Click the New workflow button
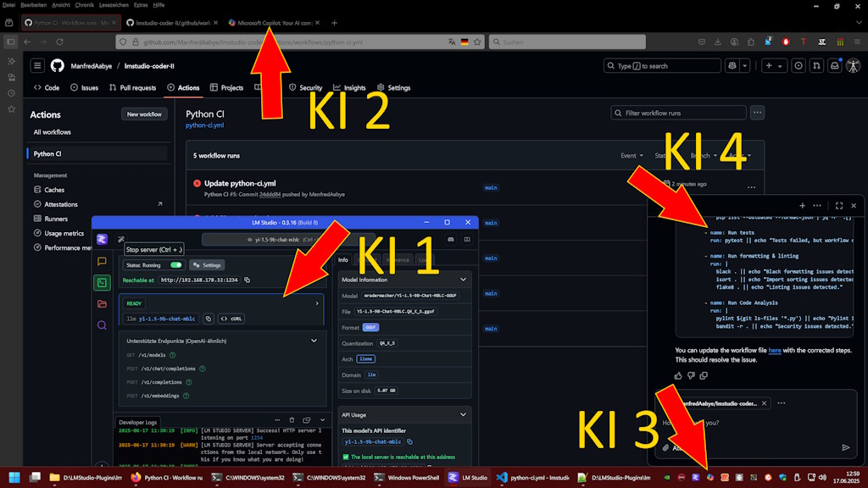 pyautogui.click(x=144, y=114)
